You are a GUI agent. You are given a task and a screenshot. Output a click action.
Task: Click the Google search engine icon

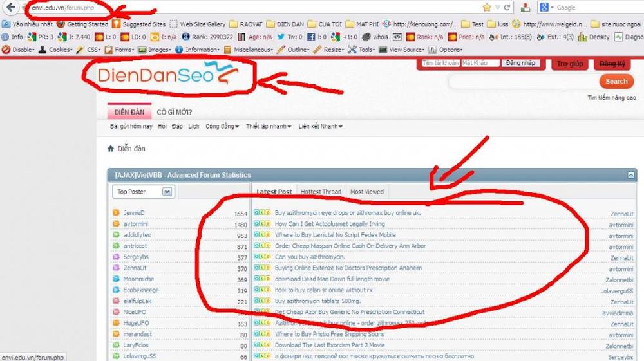coord(544,7)
